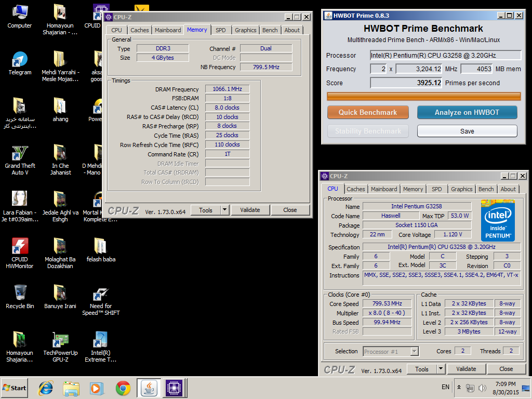Viewport: 532px width, 399px height.
Task: Open Caches tab in upper CPU-Z window
Action: (139, 30)
